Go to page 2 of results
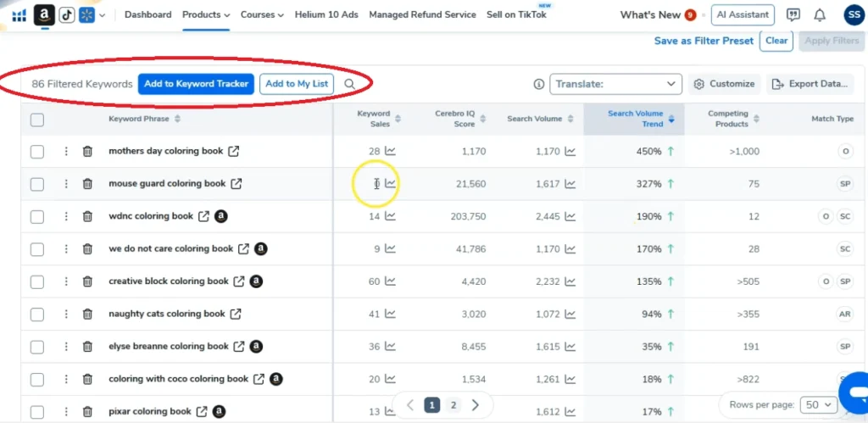Viewport: 868px width, 423px height. click(453, 405)
